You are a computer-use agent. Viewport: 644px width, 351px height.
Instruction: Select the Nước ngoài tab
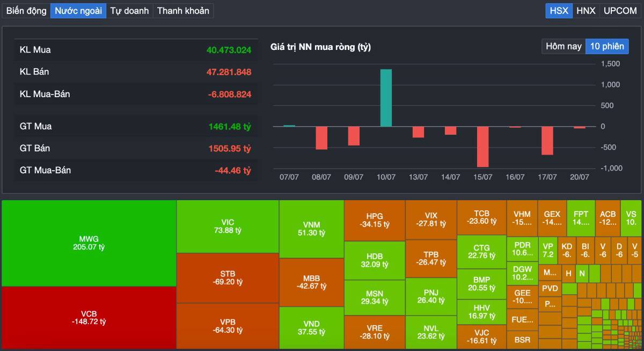[78, 11]
